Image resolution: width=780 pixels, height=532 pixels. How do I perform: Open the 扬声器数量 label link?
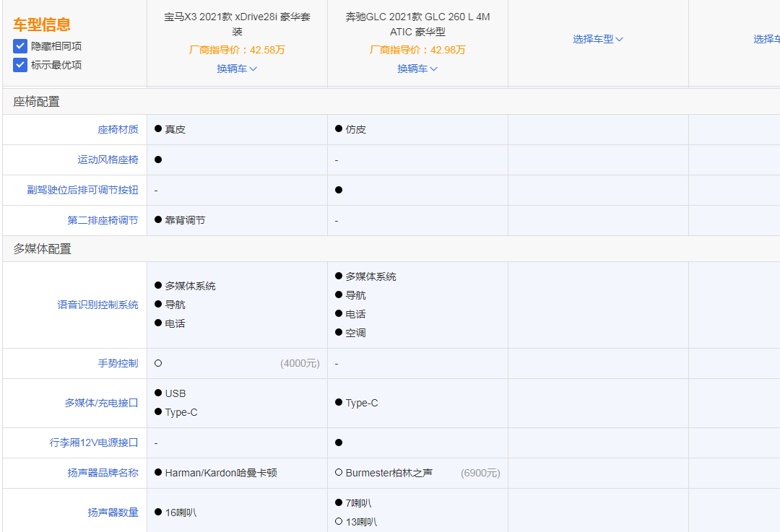tap(113, 513)
